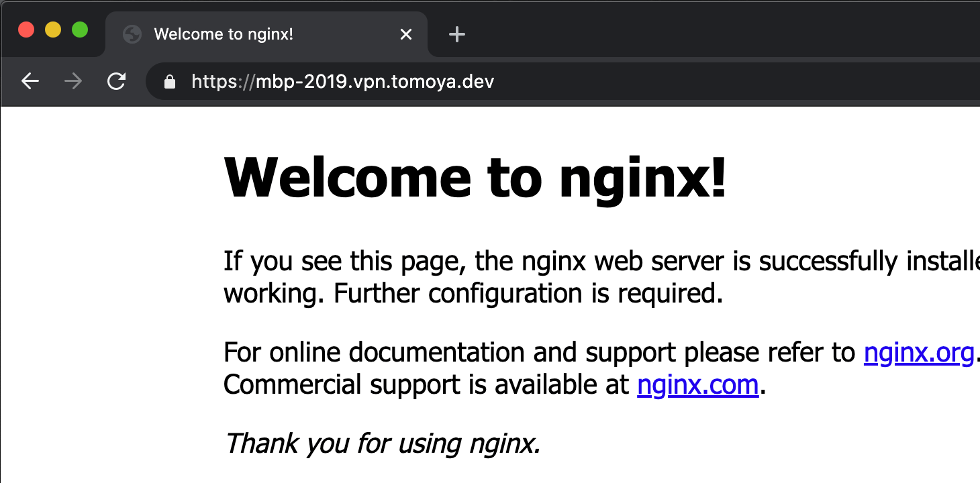Viewport: 980px width, 483px height.
Task: Follow the nginx.org documentation link
Action: pos(919,352)
